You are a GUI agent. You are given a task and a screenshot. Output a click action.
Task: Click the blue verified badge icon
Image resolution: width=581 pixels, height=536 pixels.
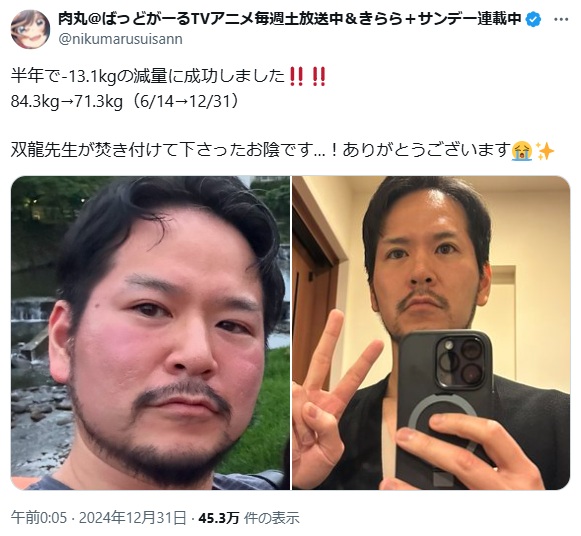coord(533,19)
